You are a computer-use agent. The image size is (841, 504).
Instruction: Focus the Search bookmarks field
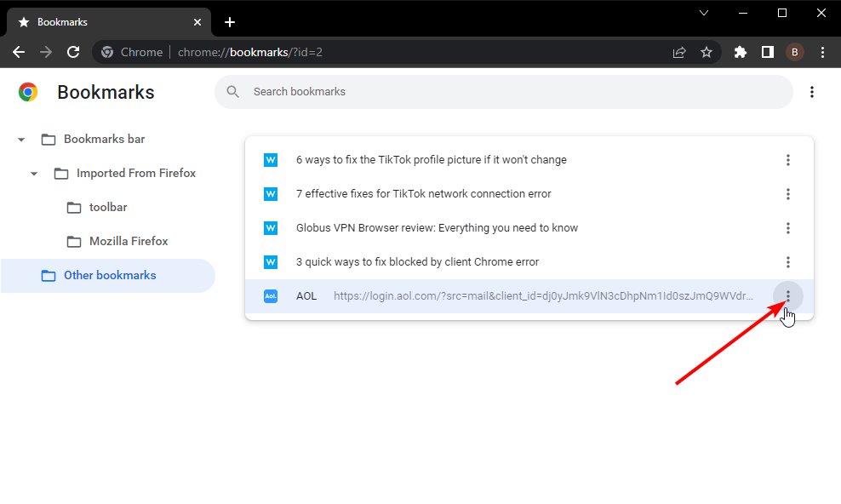coord(504,92)
